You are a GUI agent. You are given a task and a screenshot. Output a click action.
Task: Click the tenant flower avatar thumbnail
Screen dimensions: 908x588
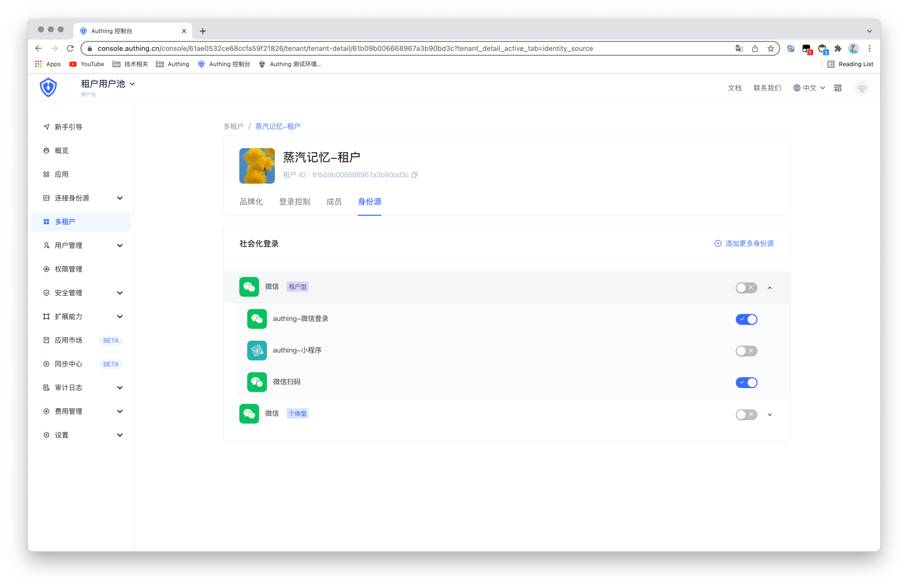pyautogui.click(x=257, y=166)
